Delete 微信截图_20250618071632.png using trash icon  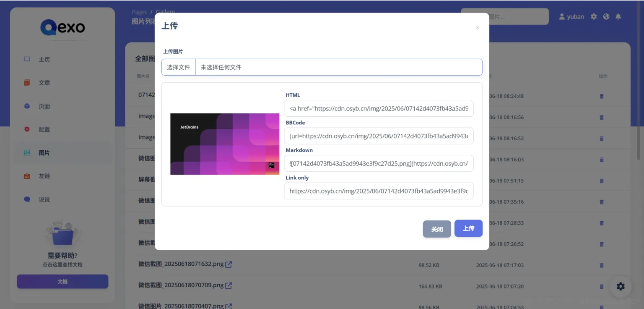click(602, 265)
